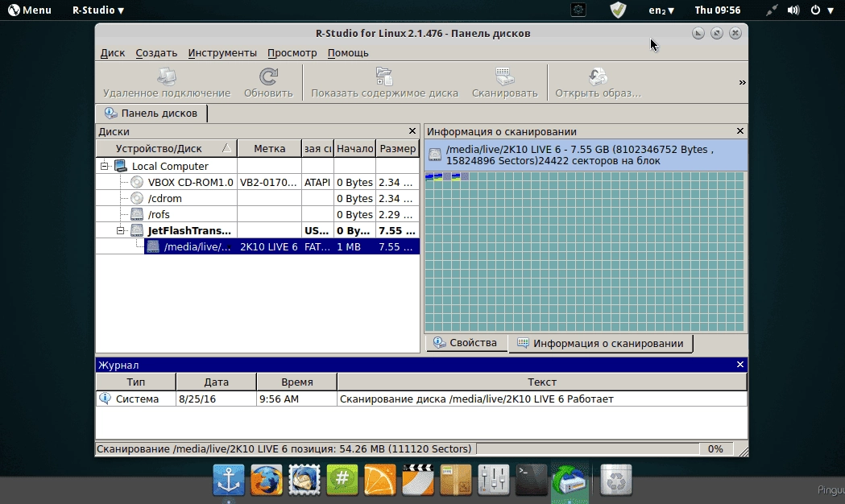Click the Открыть образ toolbar icon
The image size is (845, 504).
click(598, 76)
